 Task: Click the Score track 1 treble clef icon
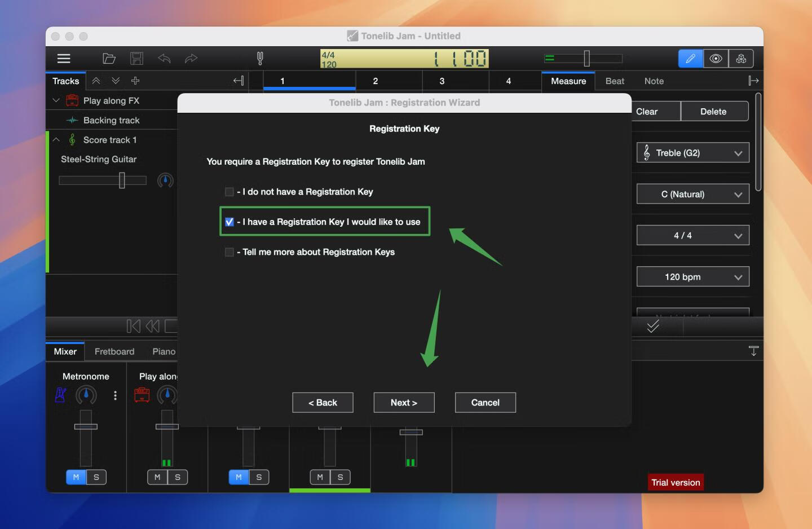click(x=72, y=139)
